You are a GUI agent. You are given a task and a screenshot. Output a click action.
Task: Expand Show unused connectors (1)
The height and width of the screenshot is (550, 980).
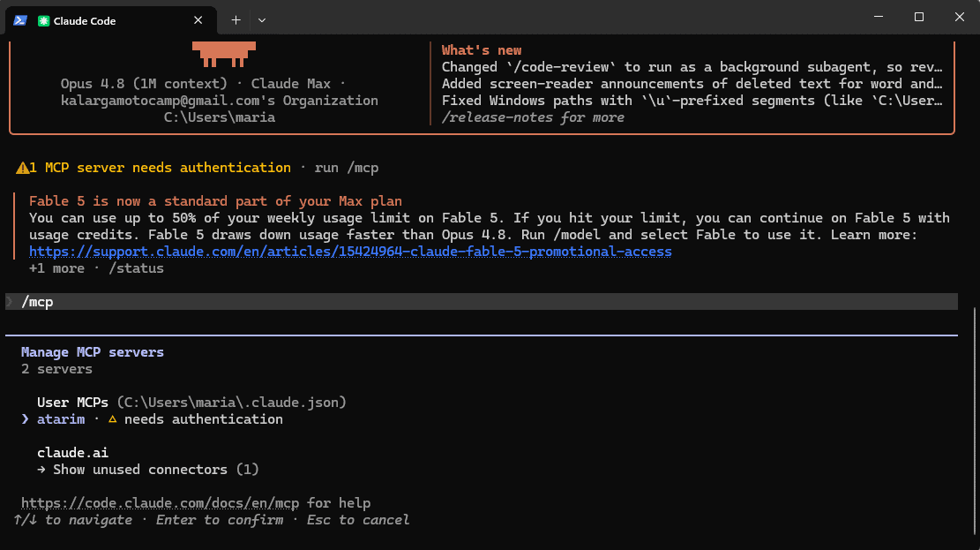148,470
